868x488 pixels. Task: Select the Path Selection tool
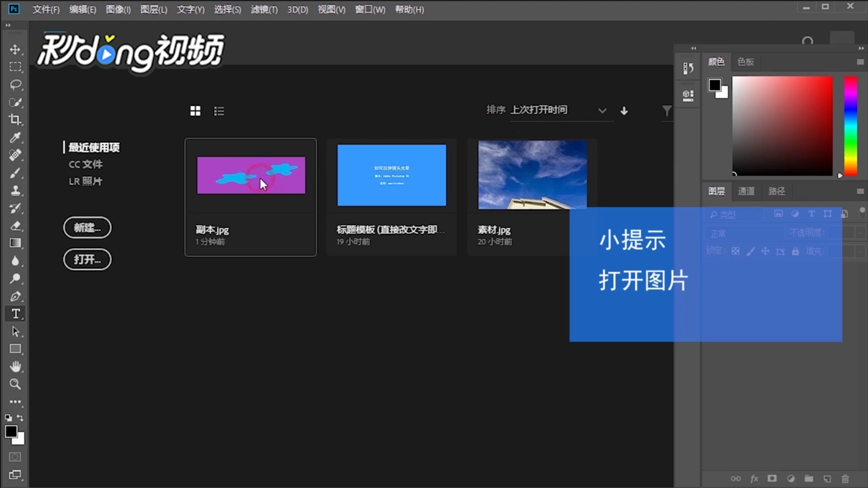tap(15, 331)
